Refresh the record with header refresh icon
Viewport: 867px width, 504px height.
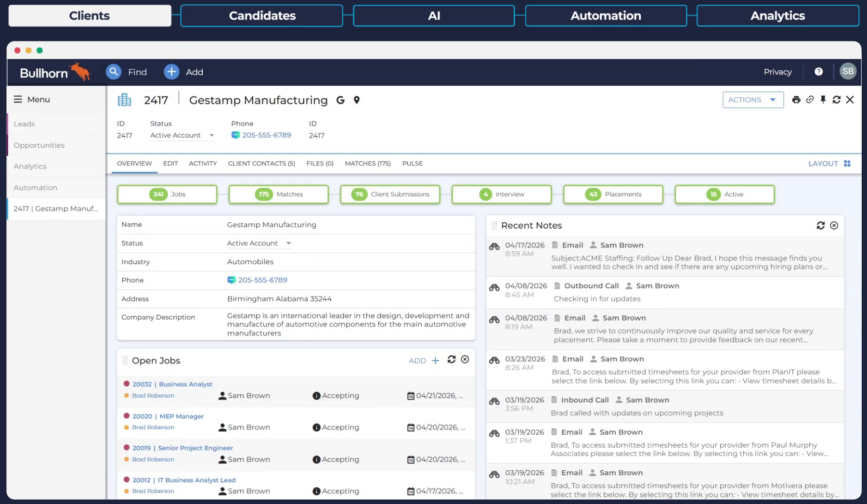[x=837, y=100]
